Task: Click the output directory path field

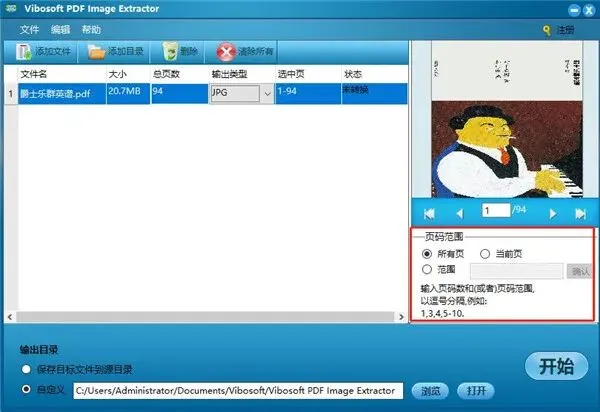Action: pyautogui.click(x=238, y=391)
